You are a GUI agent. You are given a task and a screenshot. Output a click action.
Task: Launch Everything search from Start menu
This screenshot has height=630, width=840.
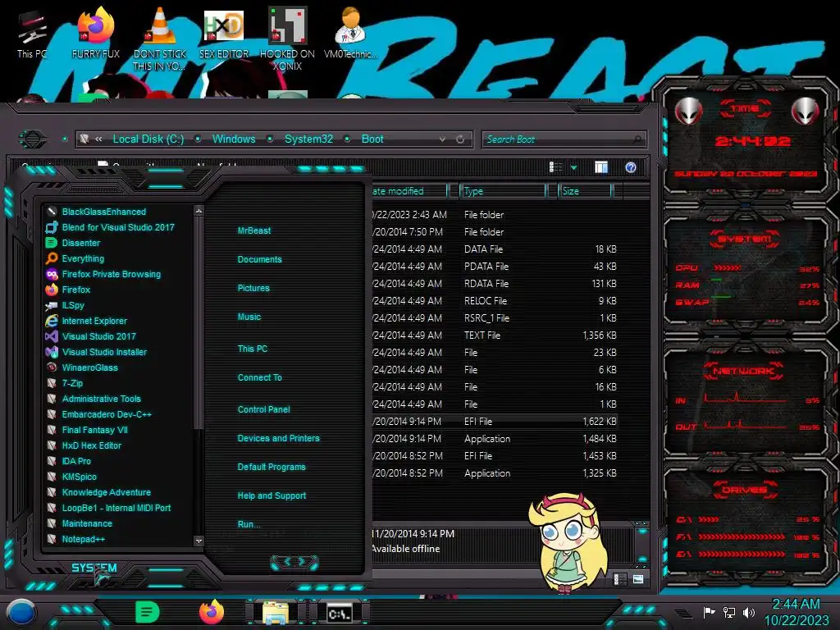click(x=75, y=258)
